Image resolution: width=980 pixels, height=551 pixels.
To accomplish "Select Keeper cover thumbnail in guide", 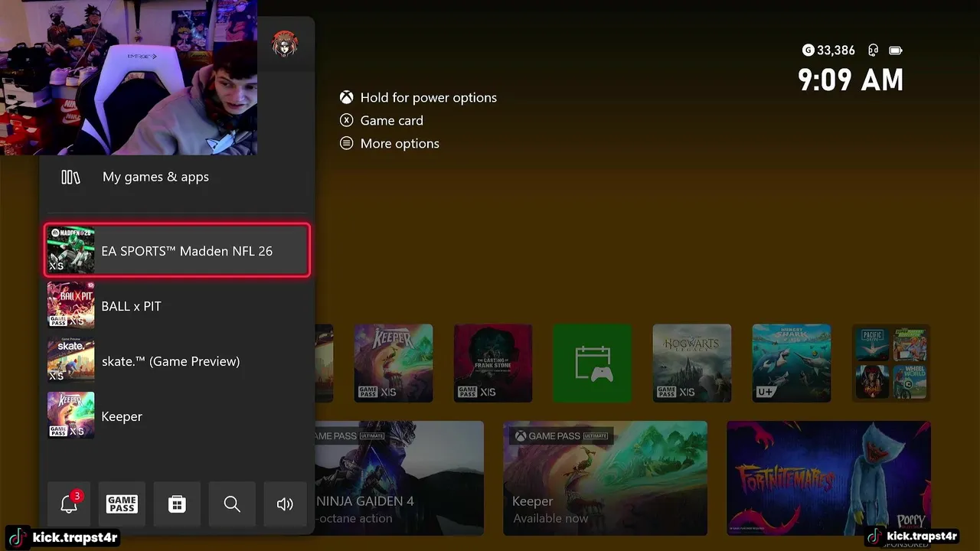I will pyautogui.click(x=71, y=416).
